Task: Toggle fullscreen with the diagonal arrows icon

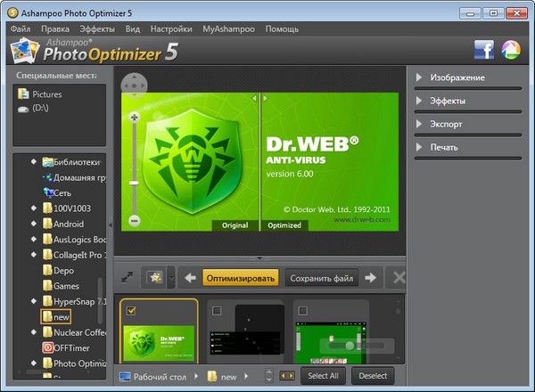Action: (x=128, y=278)
